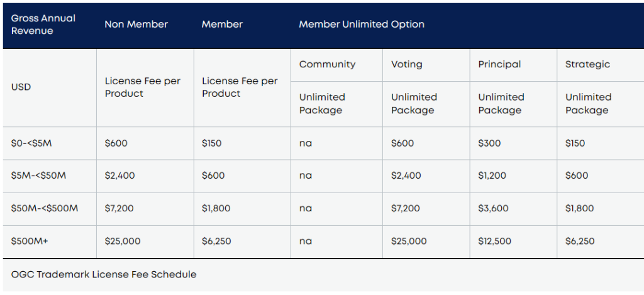Viewport: 644px width, 295px height.
Task: Click the $50M-<$500M revenue row label
Action: click(45, 209)
